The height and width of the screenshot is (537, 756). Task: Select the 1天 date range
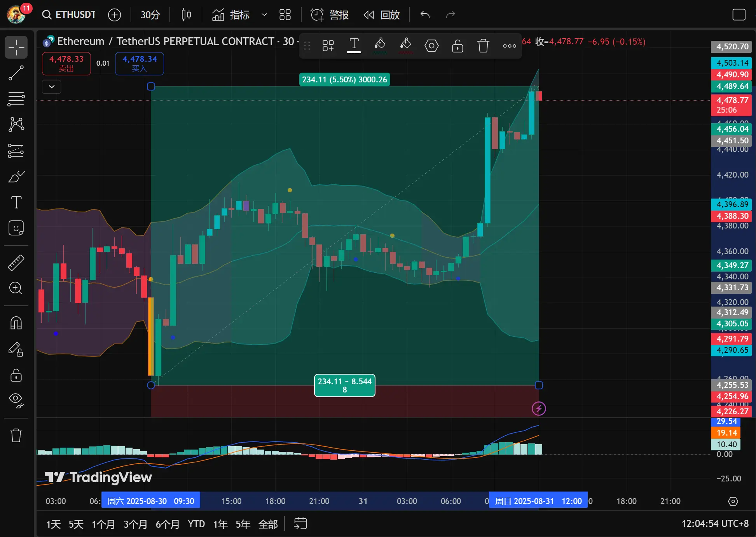53,524
